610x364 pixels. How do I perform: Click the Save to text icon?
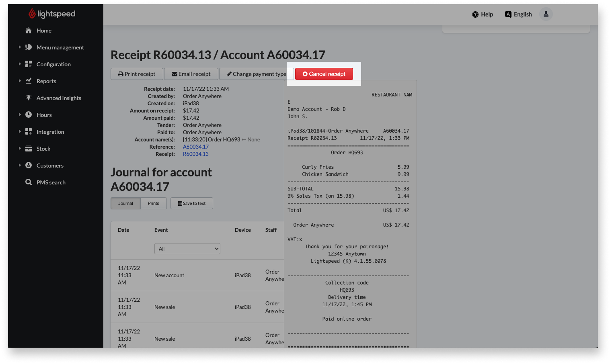click(x=180, y=204)
